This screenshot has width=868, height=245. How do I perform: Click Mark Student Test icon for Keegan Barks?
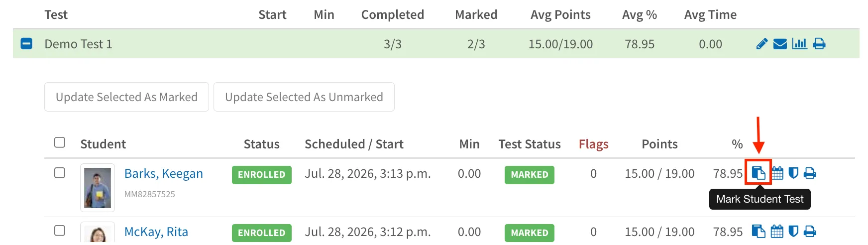click(759, 173)
